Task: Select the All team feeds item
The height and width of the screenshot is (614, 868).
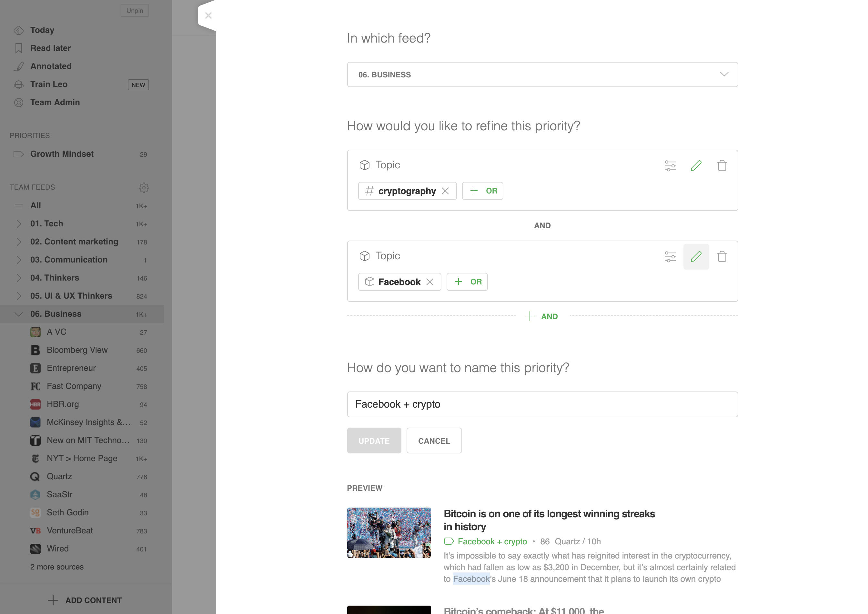Action: (82, 206)
